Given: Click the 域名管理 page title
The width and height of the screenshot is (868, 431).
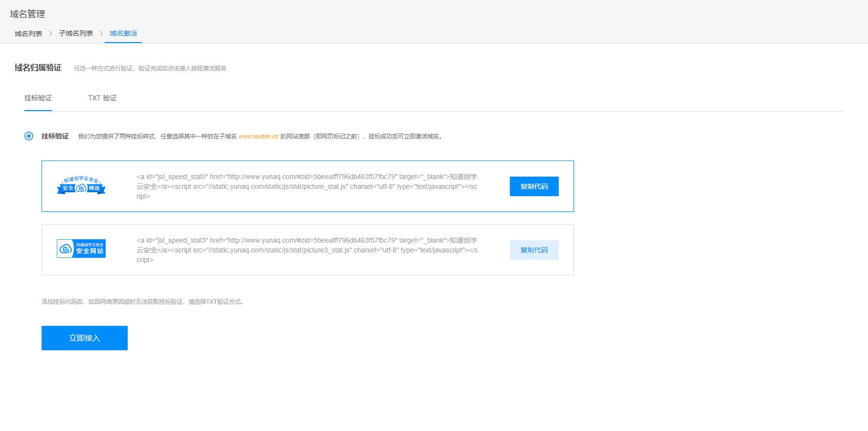Looking at the screenshot, I should (x=27, y=14).
